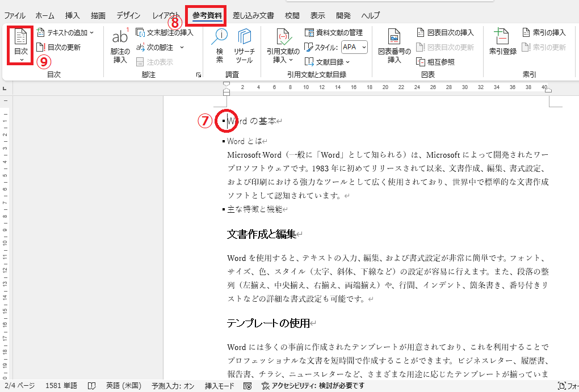Toggle 予測入力: オン in the status bar
Image resolution: width=579 pixels, height=392 pixels.
pos(173,386)
